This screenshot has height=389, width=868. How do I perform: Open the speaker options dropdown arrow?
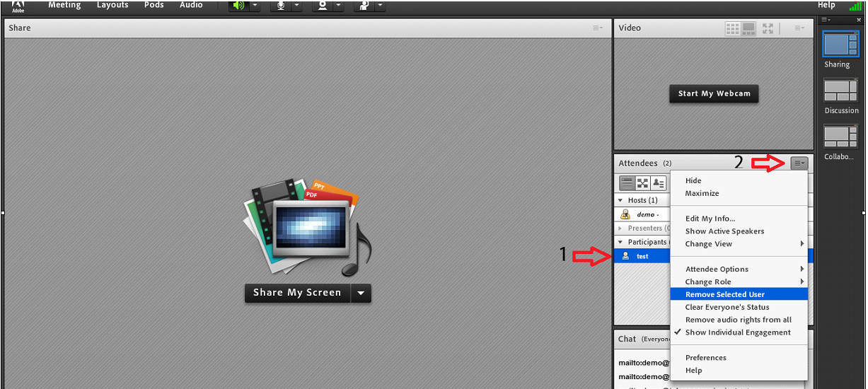pyautogui.click(x=255, y=6)
